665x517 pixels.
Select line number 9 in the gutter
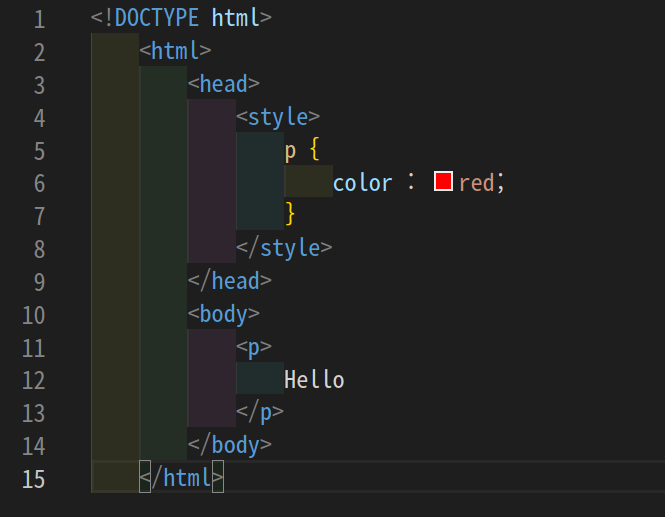coord(39,282)
